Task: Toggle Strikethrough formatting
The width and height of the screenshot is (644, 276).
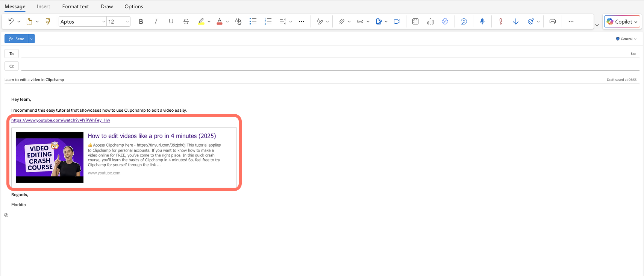Action: pos(186,21)
